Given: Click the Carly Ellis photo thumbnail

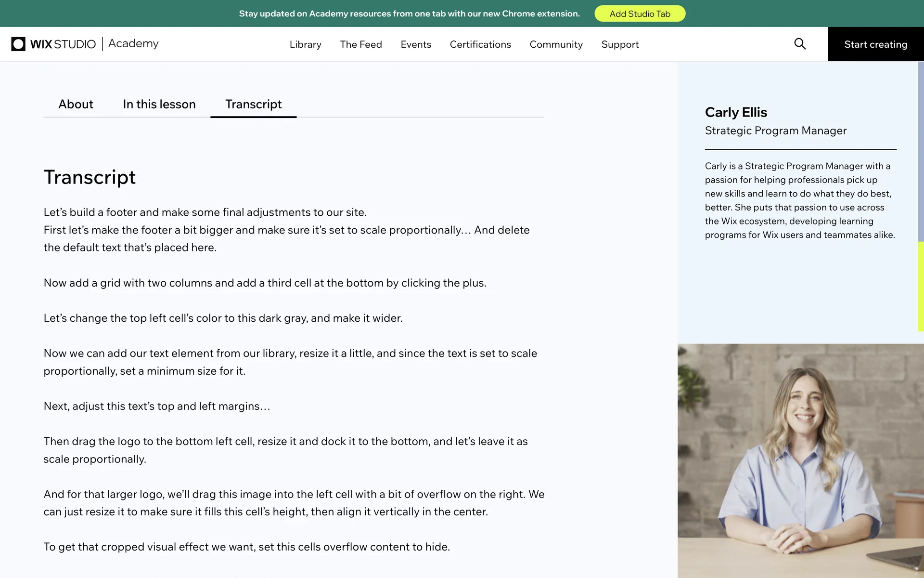Looking at the screenshot, I should coord(800,460).
